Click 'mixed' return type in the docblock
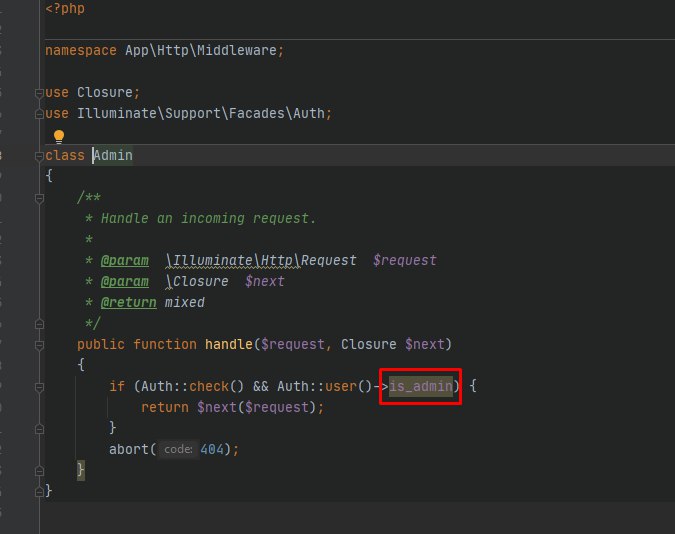The image size is (675, 534). tap(185, 303)
